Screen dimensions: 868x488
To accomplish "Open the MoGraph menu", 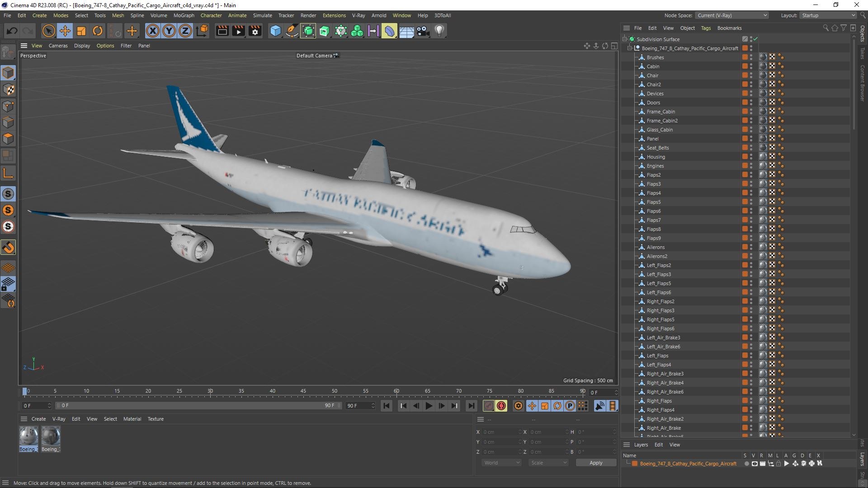I will click(184, 15).
